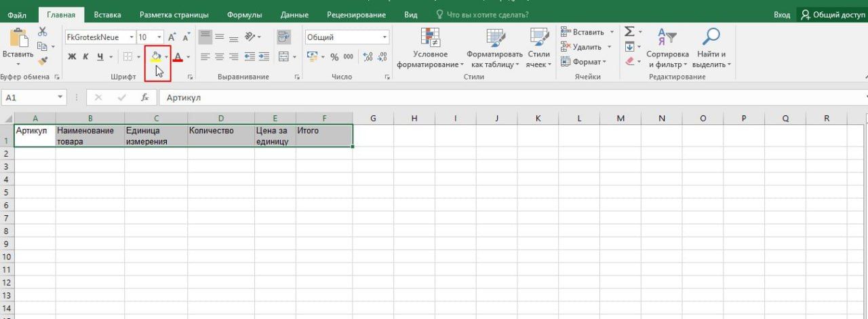The image size is (868, 319).
Task: Open the Формат cells menu
Action: [x=583, y=62]
